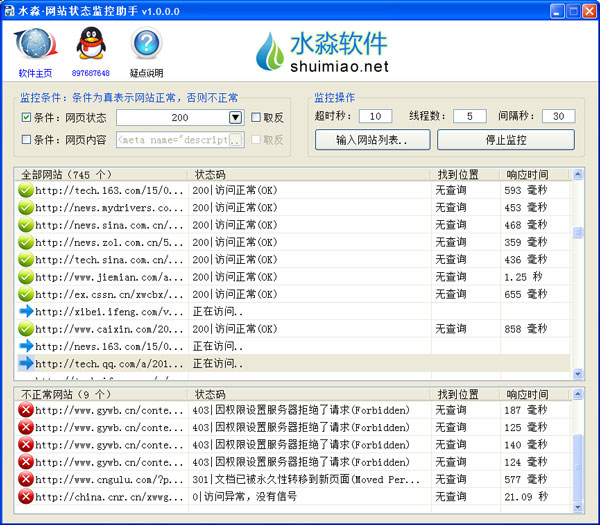The width and height of the screenshot is (600, 525).
Task: Click blue arrow icon for xibei.ifeng.com row
Action: [x=27, y=311]
